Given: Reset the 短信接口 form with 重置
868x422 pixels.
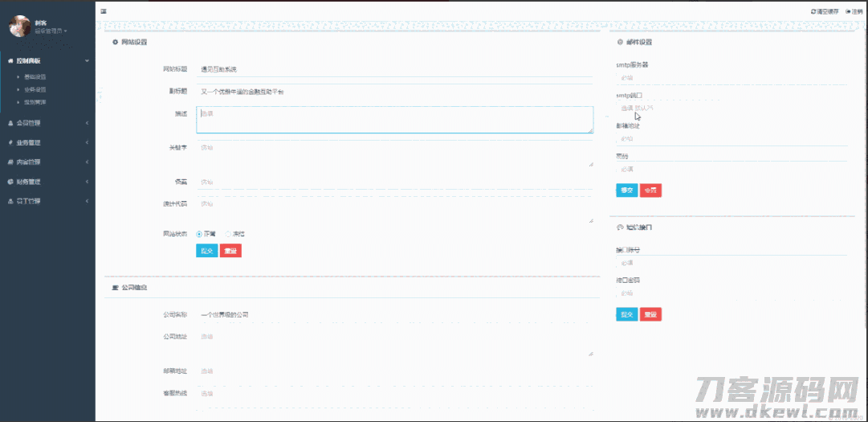Looking at the screenshot, I should pyautogui.click(x=650, y=314).
